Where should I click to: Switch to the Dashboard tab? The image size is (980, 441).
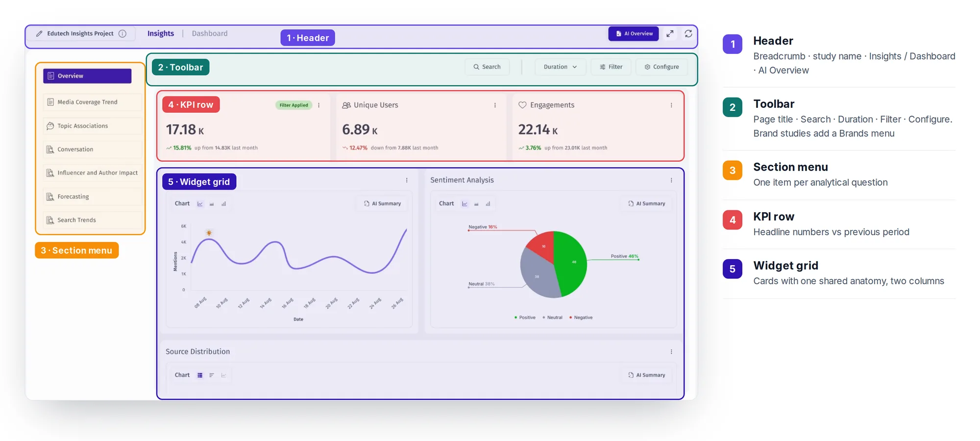point(210,33)
